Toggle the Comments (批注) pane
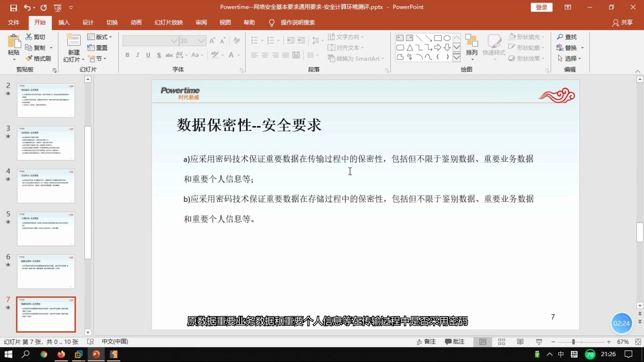Viewport: 644px width, 362px height. pos(454,342)
